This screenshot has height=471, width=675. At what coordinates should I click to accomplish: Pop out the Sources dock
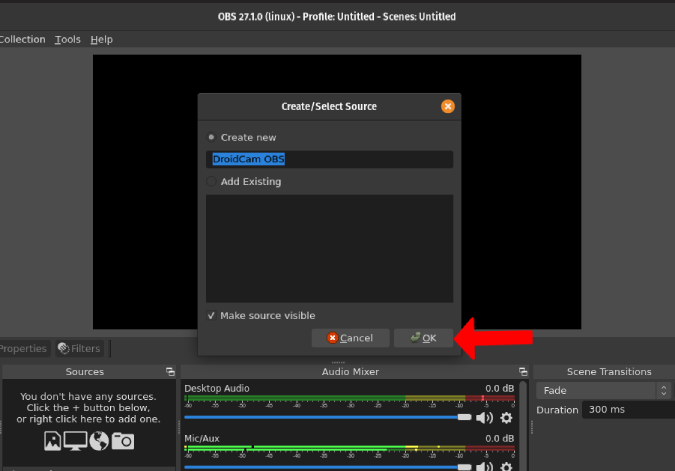[170, 372]
